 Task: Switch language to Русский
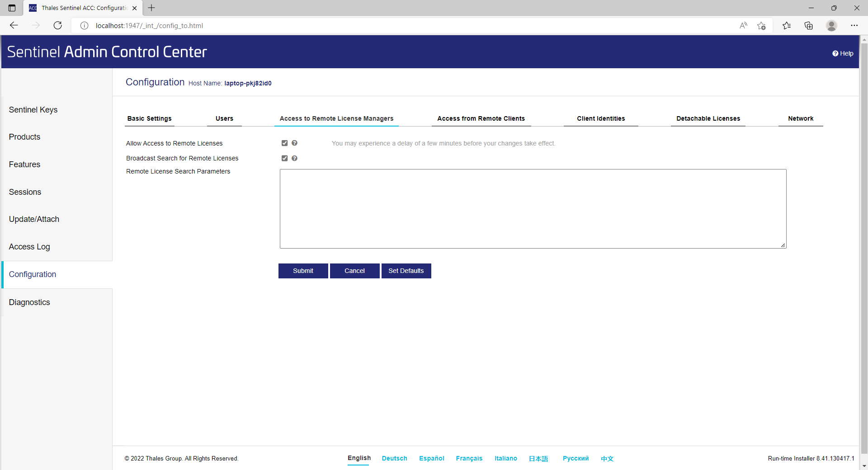[x=576, y=458]
